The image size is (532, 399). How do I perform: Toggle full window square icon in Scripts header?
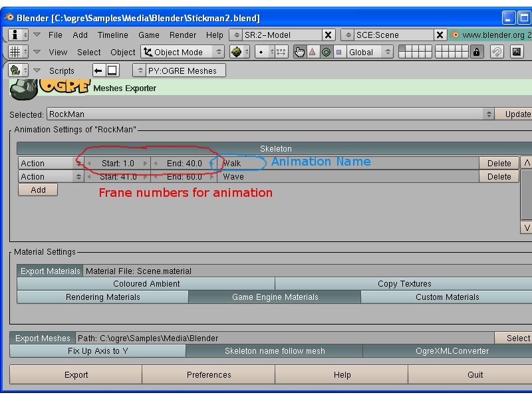pos(112,70)
